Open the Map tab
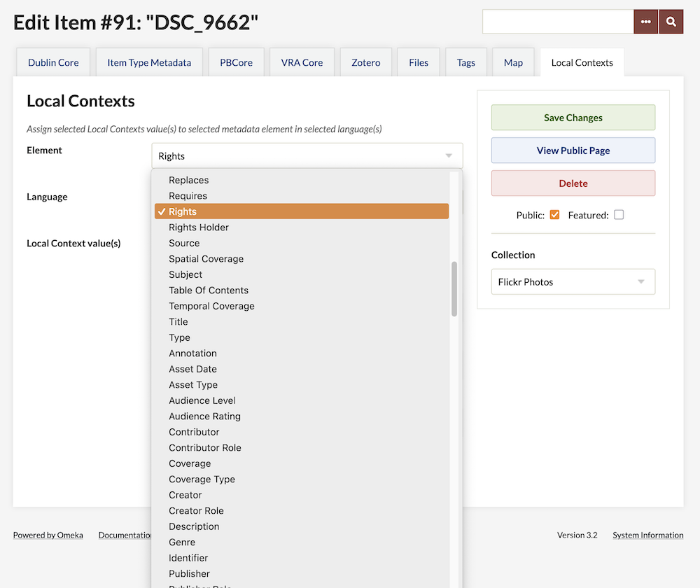This screenshot has width=700, height=588. [x=513, y=62]
